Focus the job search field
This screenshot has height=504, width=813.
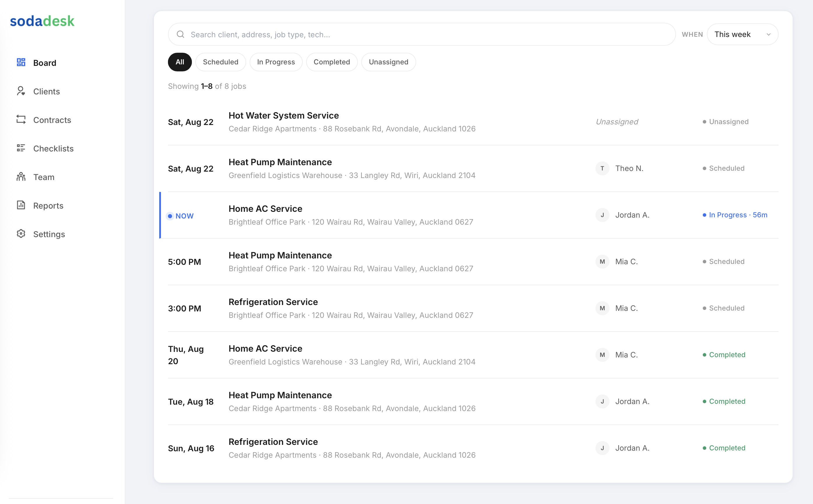point(422,34)
